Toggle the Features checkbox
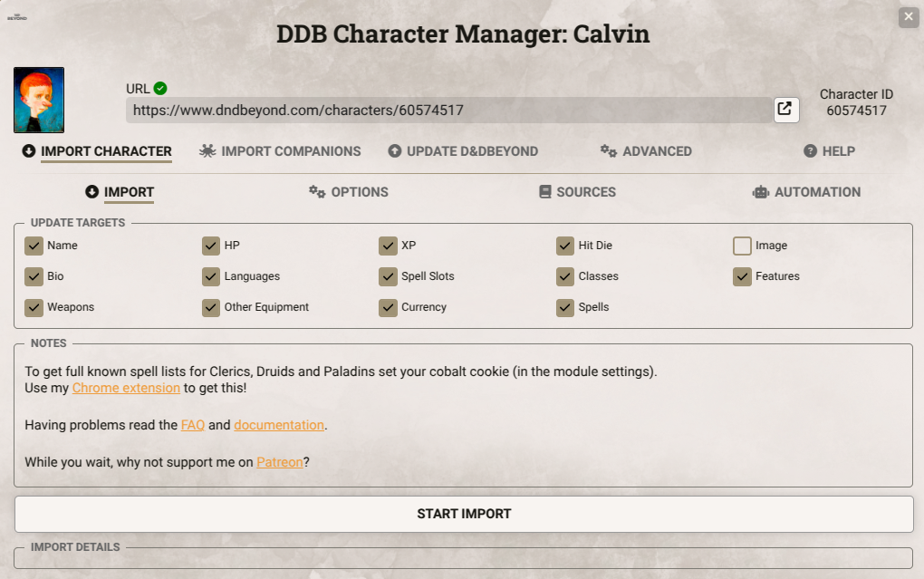This screenshot has height=579, width=924. (743, 276)
